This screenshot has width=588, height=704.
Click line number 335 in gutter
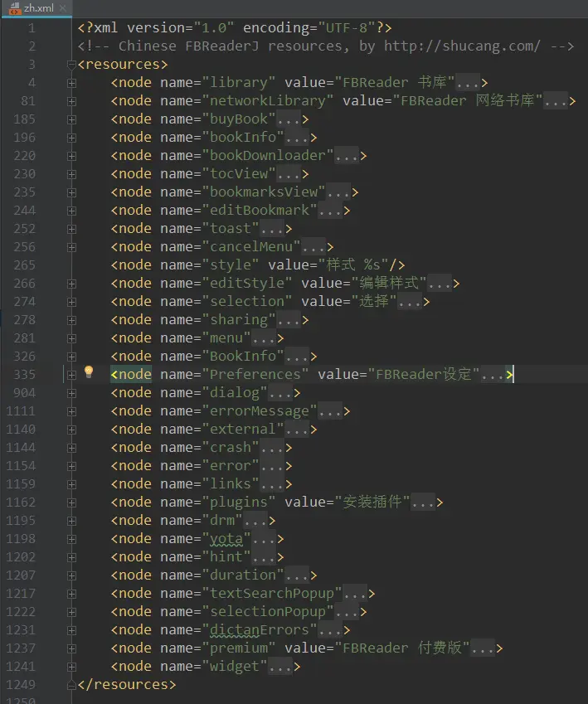click(x=24, y=375)
